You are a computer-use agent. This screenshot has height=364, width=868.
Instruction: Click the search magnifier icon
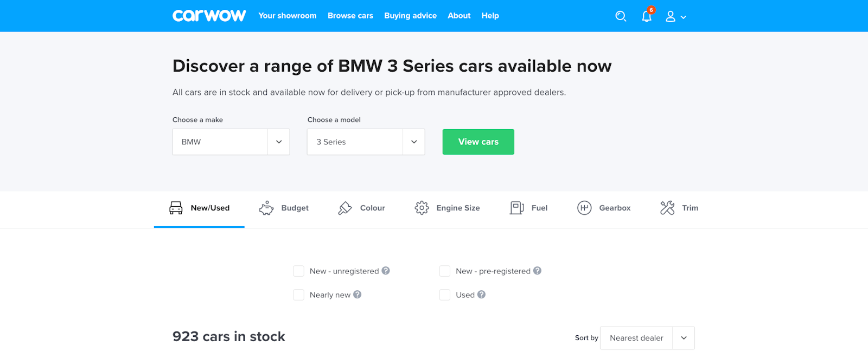pos(621,16)
